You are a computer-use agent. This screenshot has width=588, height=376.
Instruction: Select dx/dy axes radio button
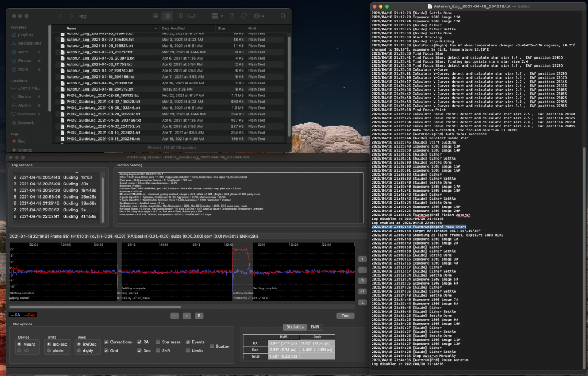(79, 351)
